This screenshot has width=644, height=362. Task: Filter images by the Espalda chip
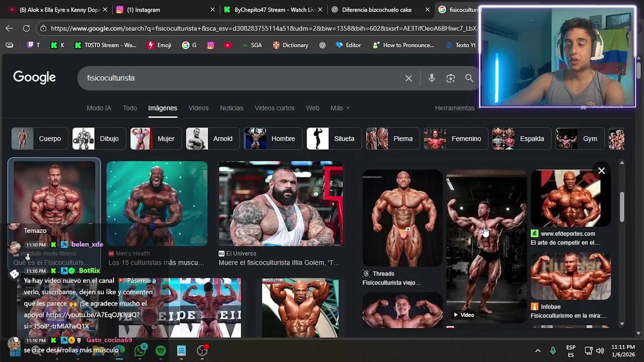tap(521, 139)
